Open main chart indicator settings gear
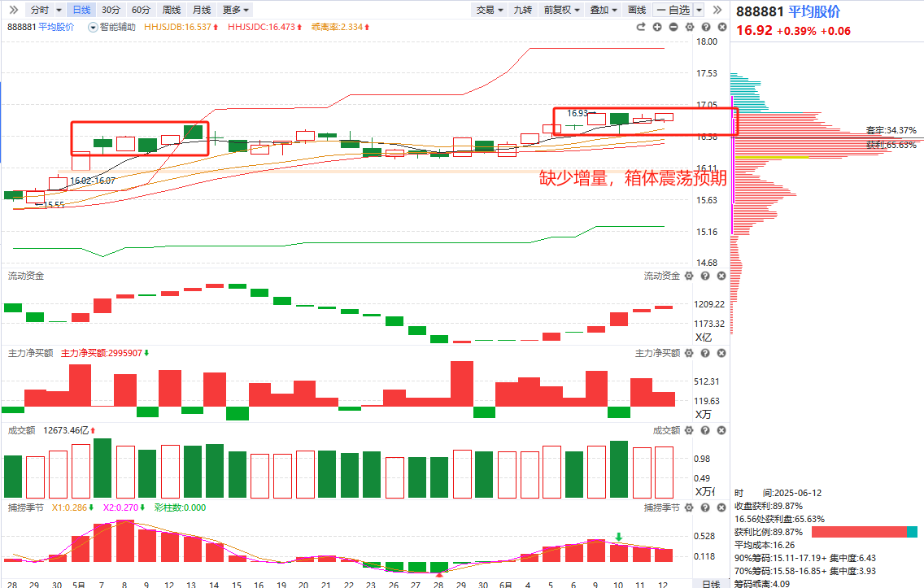 (690, 27)
